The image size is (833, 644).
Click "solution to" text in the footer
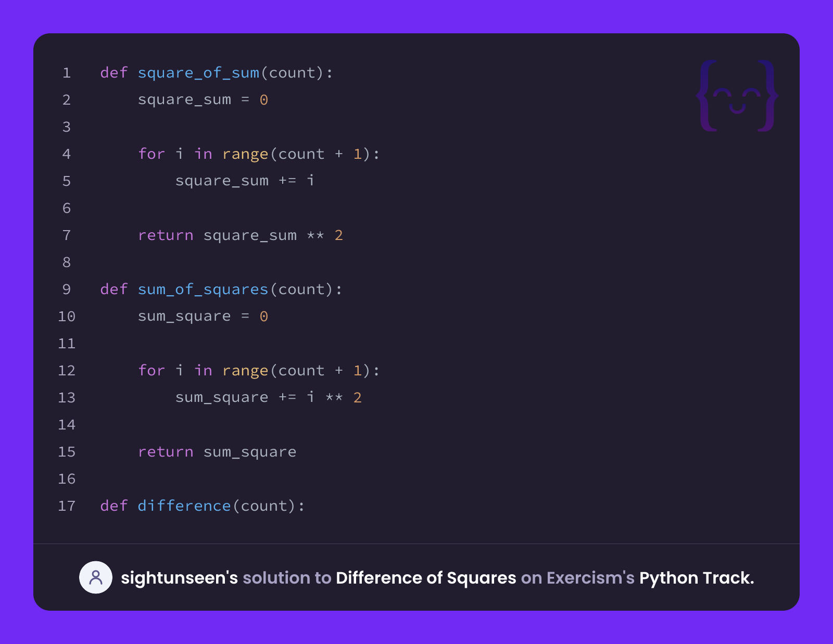point(287,578)
